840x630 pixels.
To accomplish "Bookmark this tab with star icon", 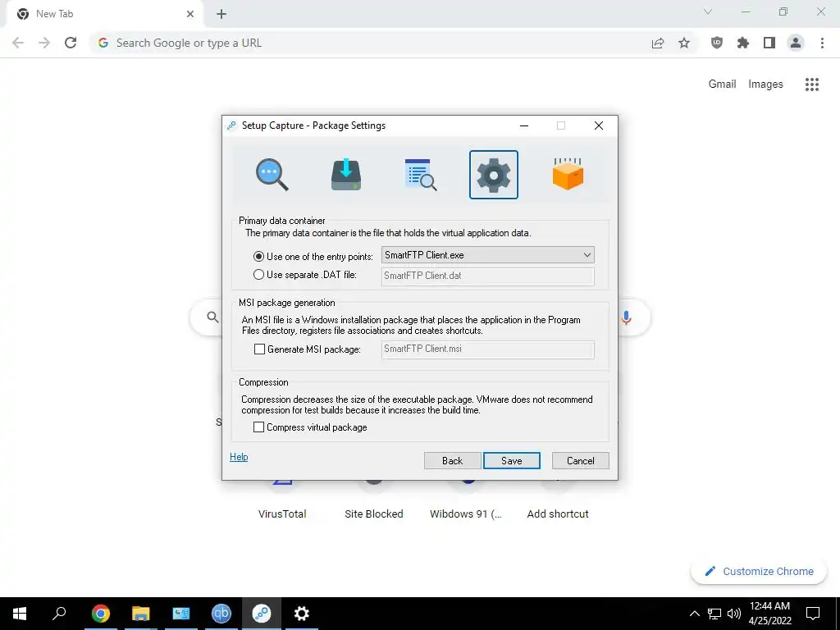I will 684,43.
